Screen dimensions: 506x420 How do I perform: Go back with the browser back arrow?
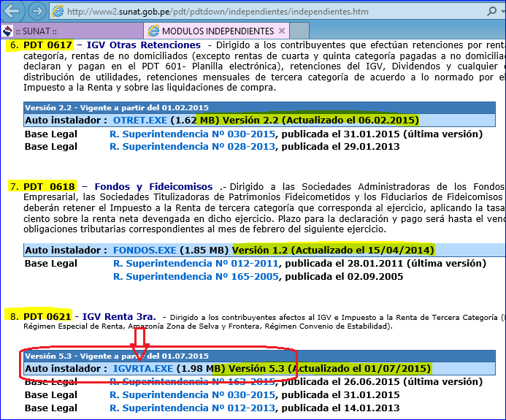tap(12, 11)
